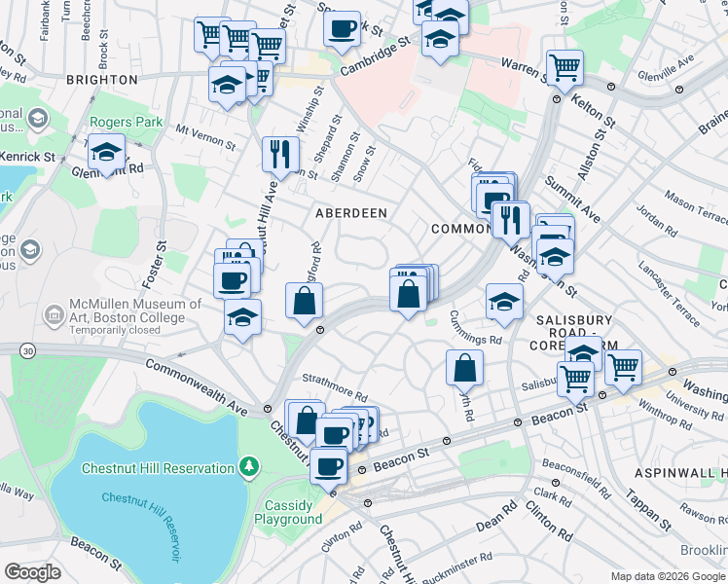Click the Route 30 highway shield

coord(28,351)
